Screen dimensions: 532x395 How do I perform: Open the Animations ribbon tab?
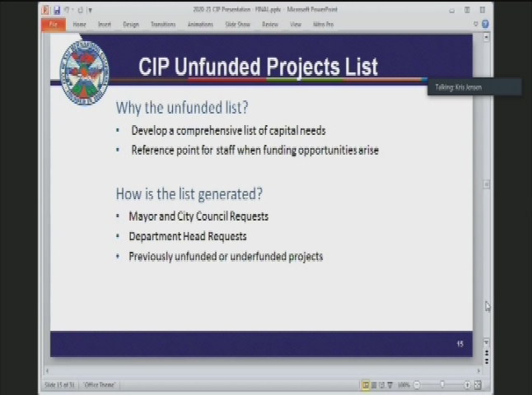click(x=200, y=24)
